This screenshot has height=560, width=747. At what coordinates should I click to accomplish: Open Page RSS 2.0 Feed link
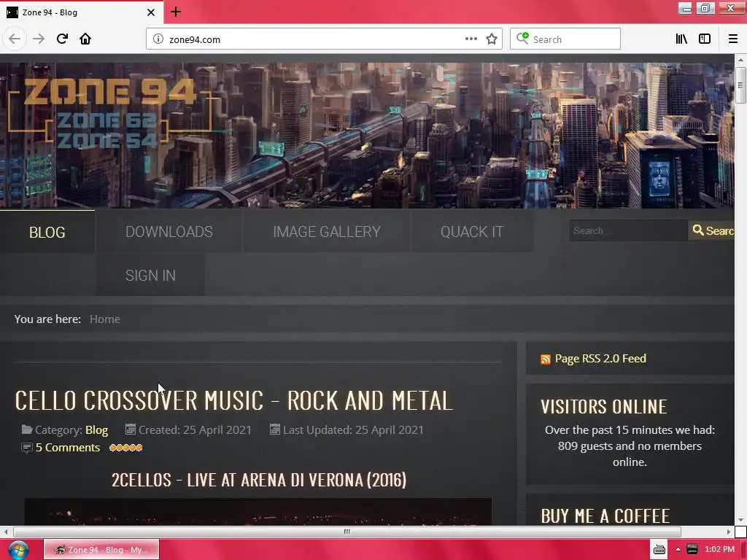[x=600, y=359]
